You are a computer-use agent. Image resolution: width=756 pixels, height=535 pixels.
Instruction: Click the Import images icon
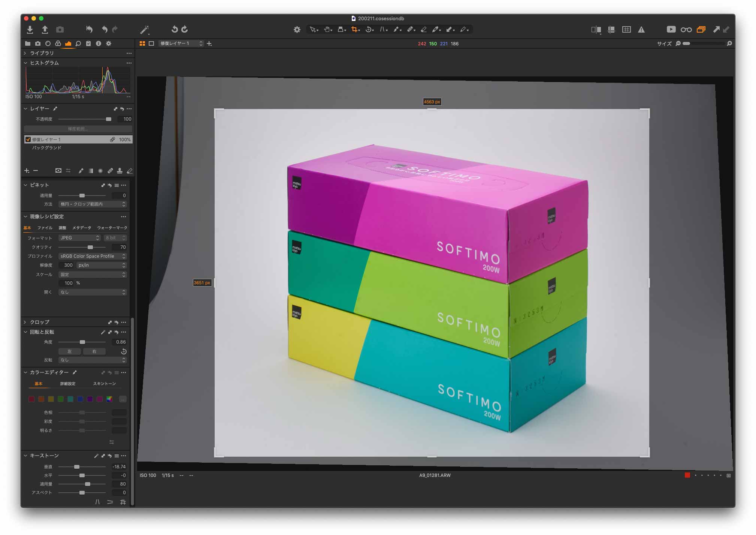click(30, 30)
